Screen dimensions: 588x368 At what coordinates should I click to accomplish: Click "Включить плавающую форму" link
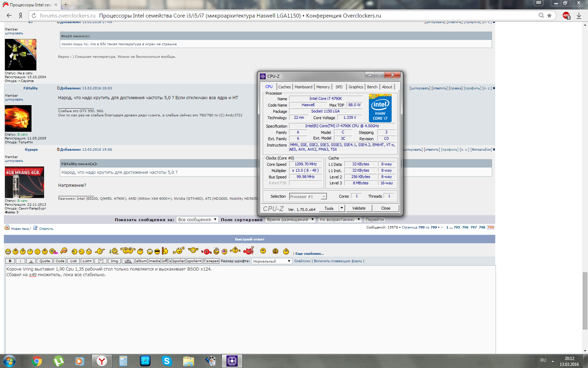(x=338, y=261)
